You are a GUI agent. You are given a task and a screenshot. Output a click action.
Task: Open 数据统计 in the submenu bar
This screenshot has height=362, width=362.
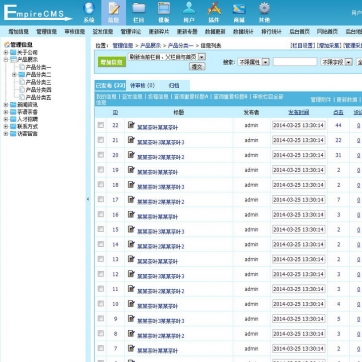[243, 32]
